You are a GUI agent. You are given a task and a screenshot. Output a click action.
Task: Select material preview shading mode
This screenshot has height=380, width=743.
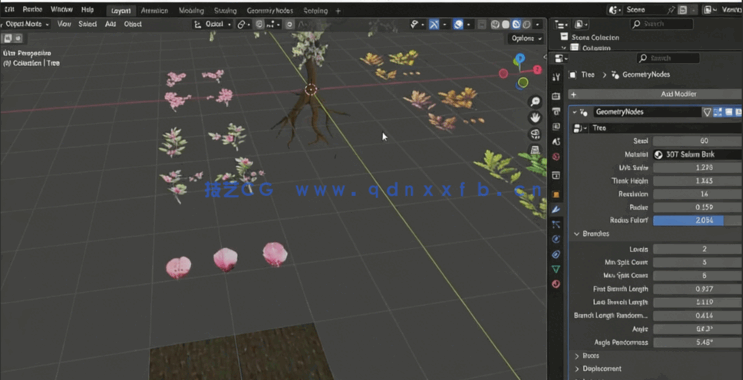point(516,25)
